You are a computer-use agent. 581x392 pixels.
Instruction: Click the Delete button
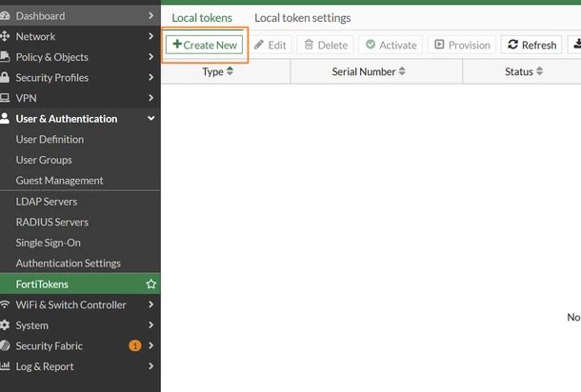[x=326, y=45]
